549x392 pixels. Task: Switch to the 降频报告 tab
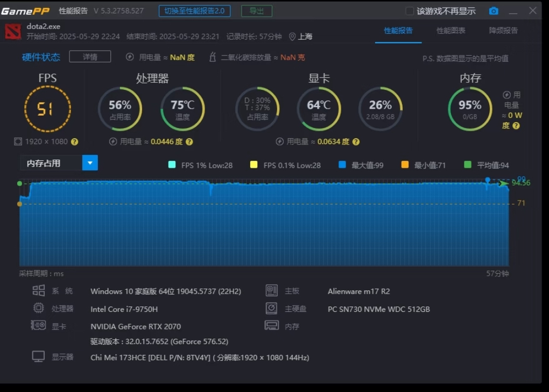click(x=503, y=31)
